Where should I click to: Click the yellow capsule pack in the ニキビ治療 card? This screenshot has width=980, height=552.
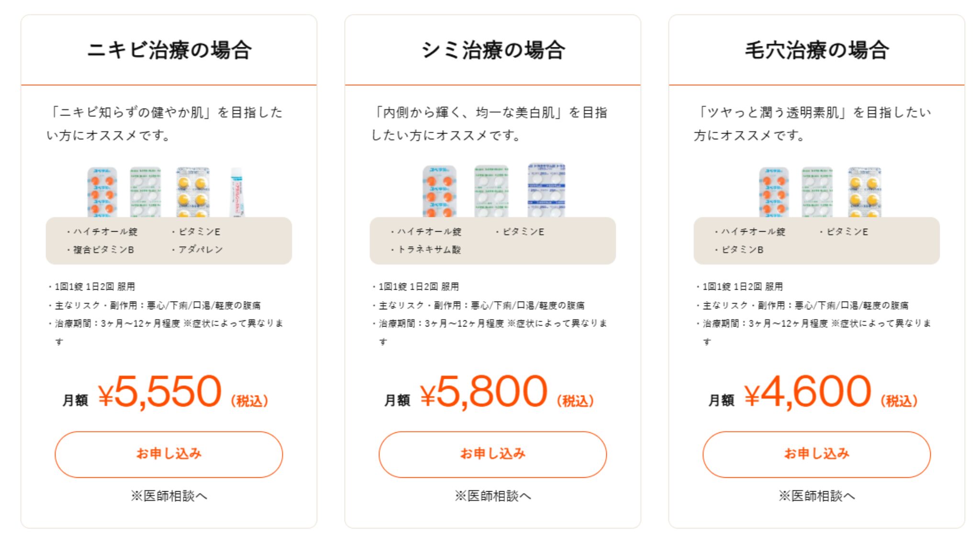coord(192,192)
